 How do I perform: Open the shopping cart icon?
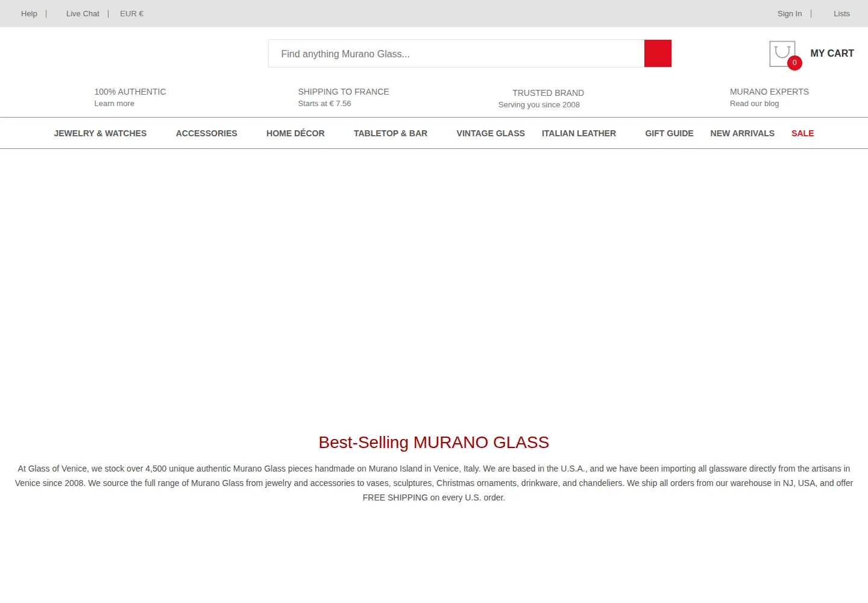pos(782,54)
